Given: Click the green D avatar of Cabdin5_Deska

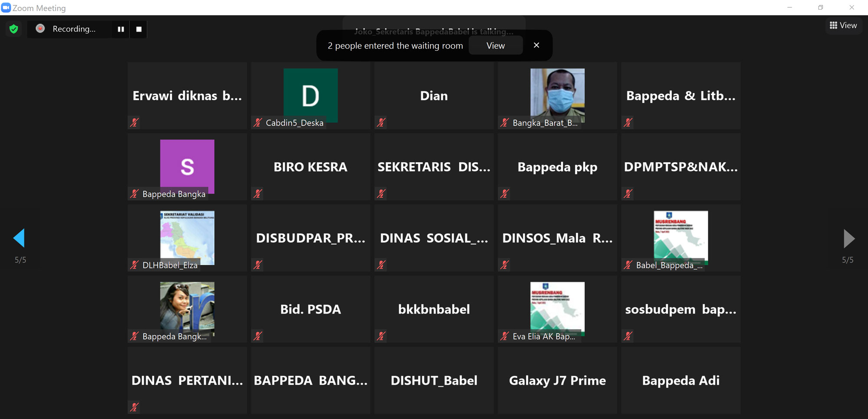Looking at the screenshot, I should click(310, 95).
